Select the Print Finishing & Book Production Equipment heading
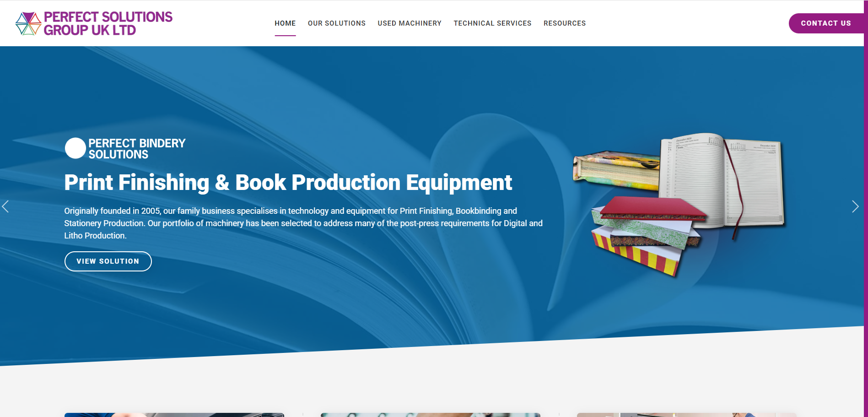Viewport: 868px width, 417px height. click(x=288, y=183)
